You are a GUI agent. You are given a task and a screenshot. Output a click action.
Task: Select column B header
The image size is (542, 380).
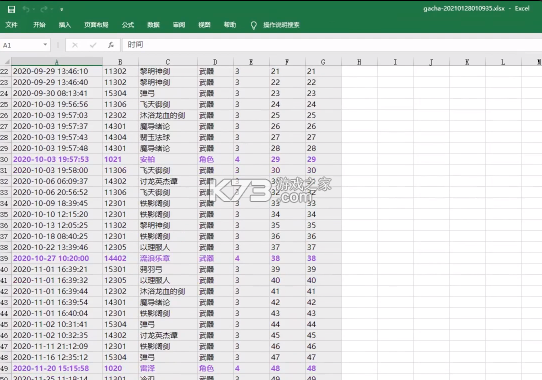[x=120, y=62]
